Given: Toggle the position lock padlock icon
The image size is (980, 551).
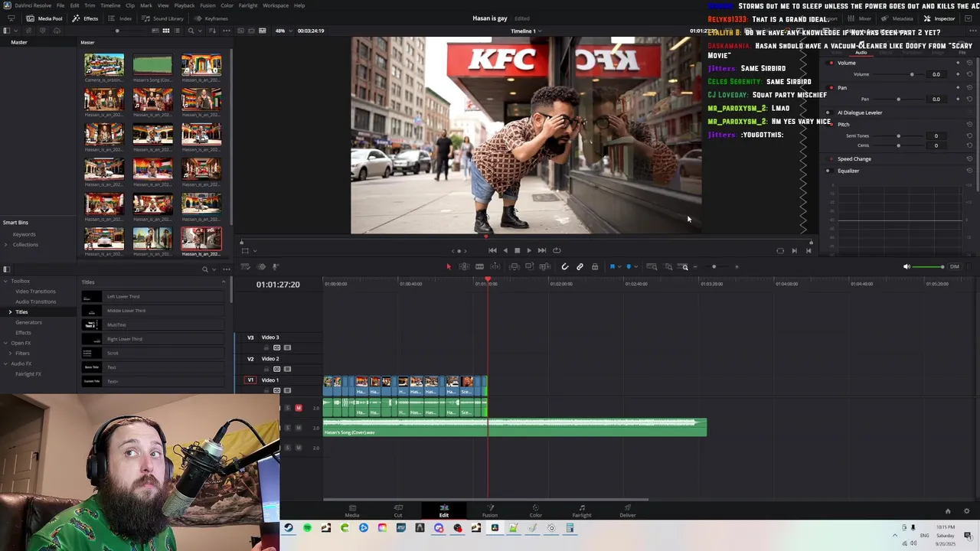Looking at the screenshot, I should (595, 266).
